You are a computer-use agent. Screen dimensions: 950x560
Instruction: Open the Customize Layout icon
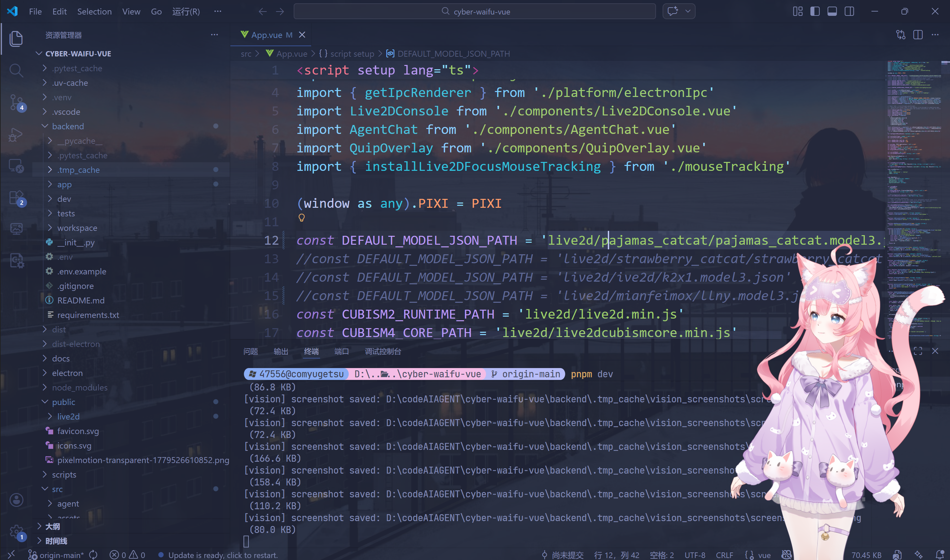pos(798,11)
